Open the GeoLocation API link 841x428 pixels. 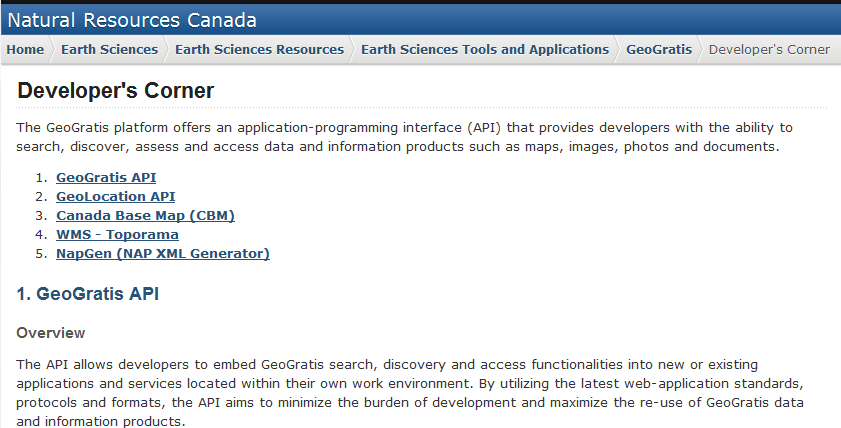[x=115, y=196]
